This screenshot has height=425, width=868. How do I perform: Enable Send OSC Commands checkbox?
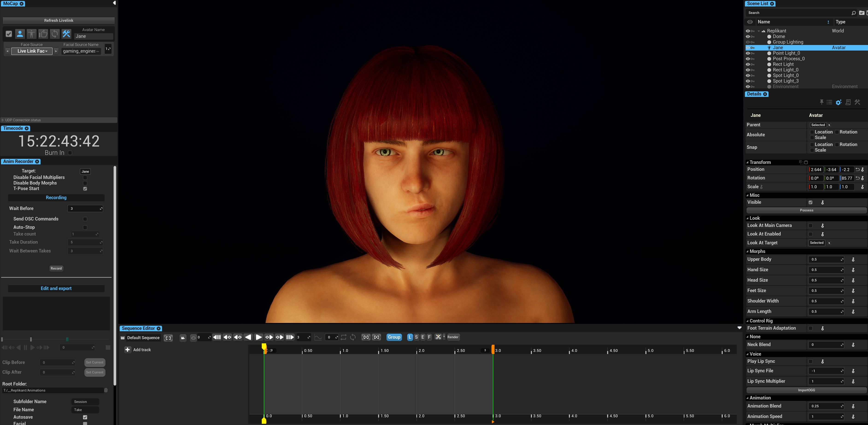coord(85,219)
